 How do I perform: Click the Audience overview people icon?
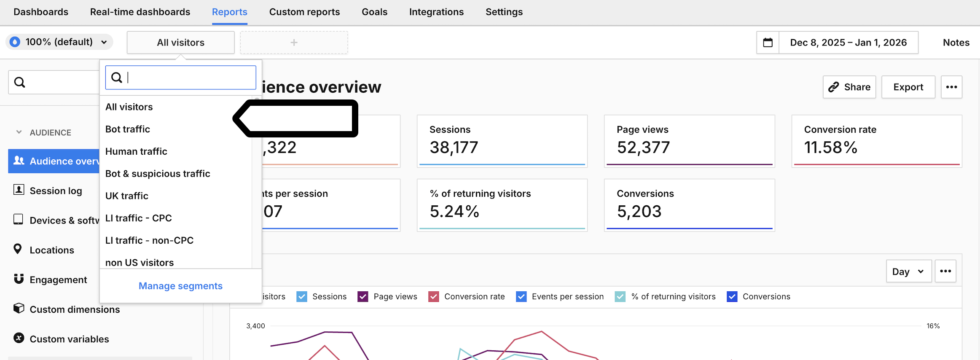coord(19,161)
